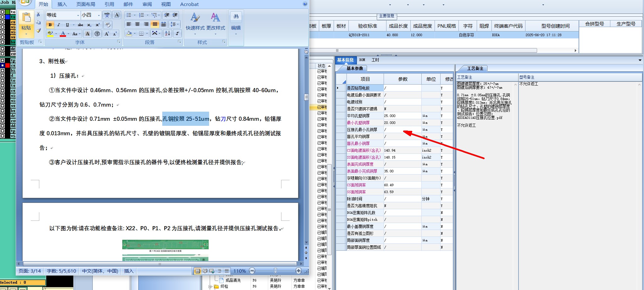Click the enclosed character icon
644x290 pixels.
97,34
